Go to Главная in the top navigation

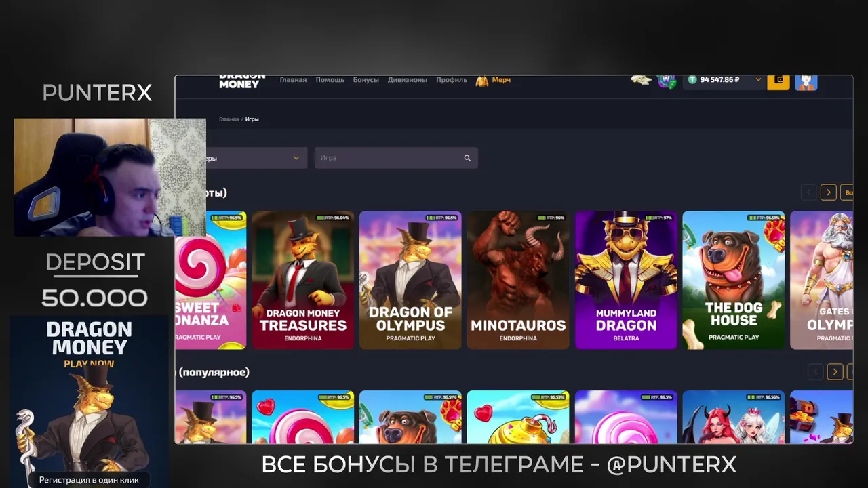pos(293,80)
